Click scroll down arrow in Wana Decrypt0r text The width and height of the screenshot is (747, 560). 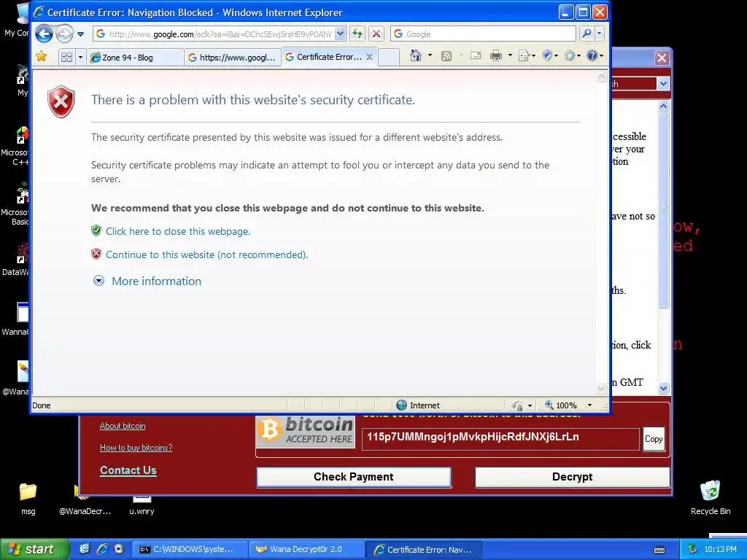(664, 388)
